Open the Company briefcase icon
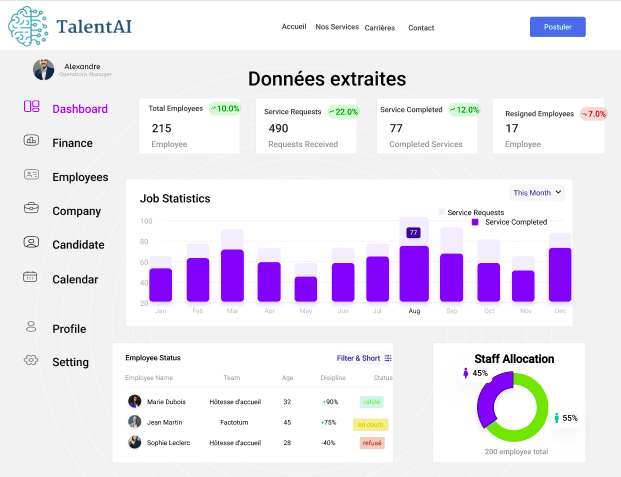 click(x=31, y=209)
